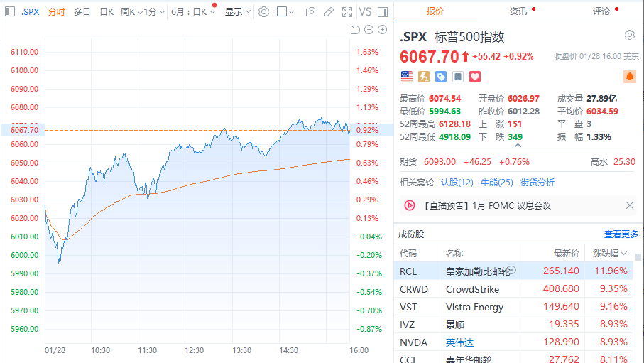Click the VS compare button

365,12
